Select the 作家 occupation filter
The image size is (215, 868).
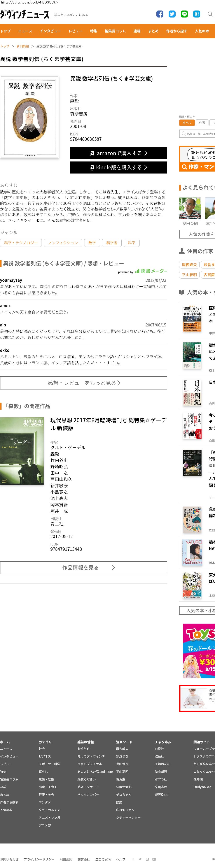click(202, 123)
